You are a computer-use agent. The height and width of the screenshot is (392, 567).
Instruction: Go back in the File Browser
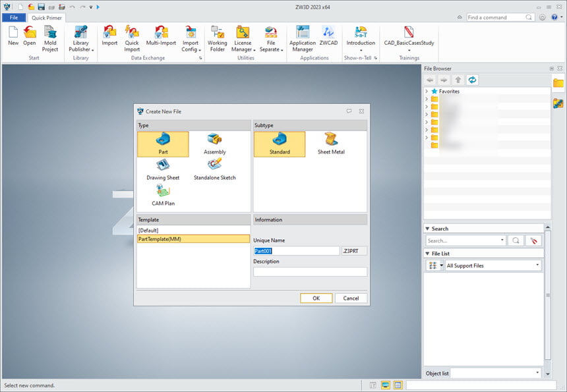[430, 80]
